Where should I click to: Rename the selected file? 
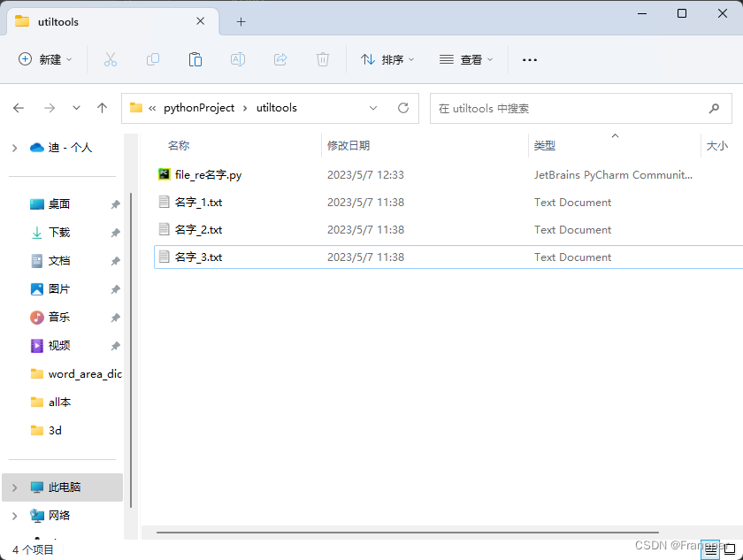point(237,59)
